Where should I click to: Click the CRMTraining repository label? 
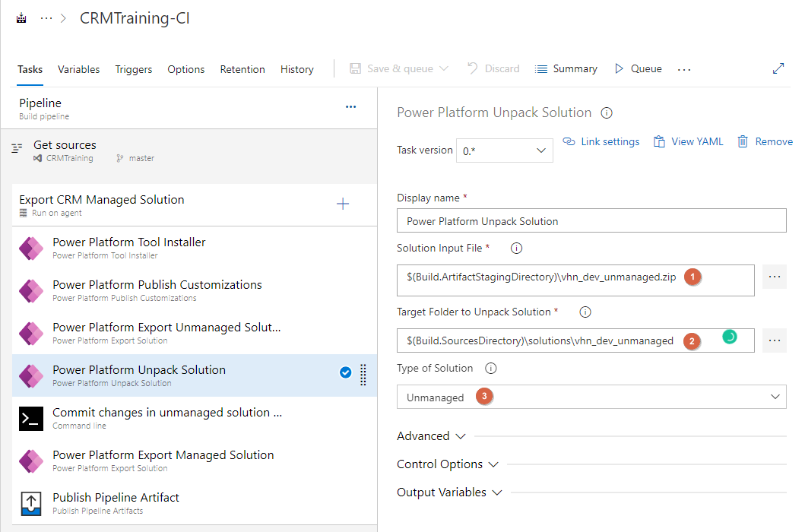(69, 158)
